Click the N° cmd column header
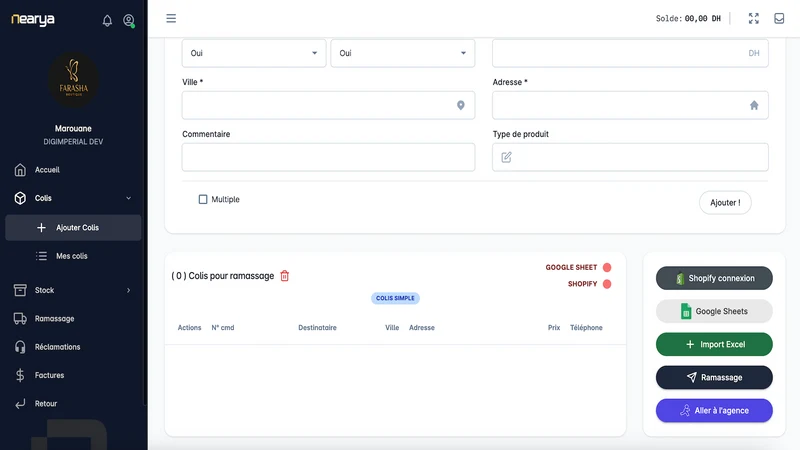 tap(223, 328)
